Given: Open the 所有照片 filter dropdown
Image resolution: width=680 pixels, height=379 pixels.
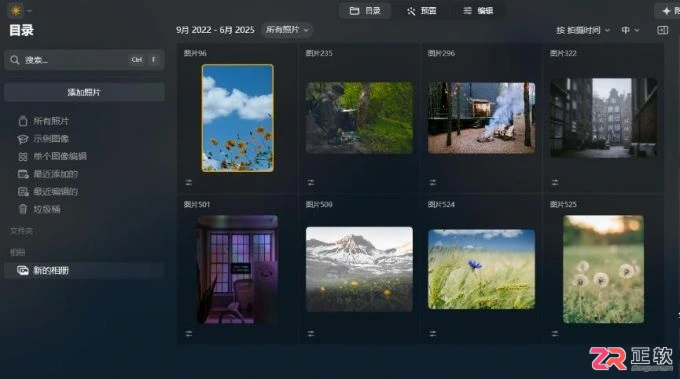Looking at the screenshot, I should [x=287, y=30].
